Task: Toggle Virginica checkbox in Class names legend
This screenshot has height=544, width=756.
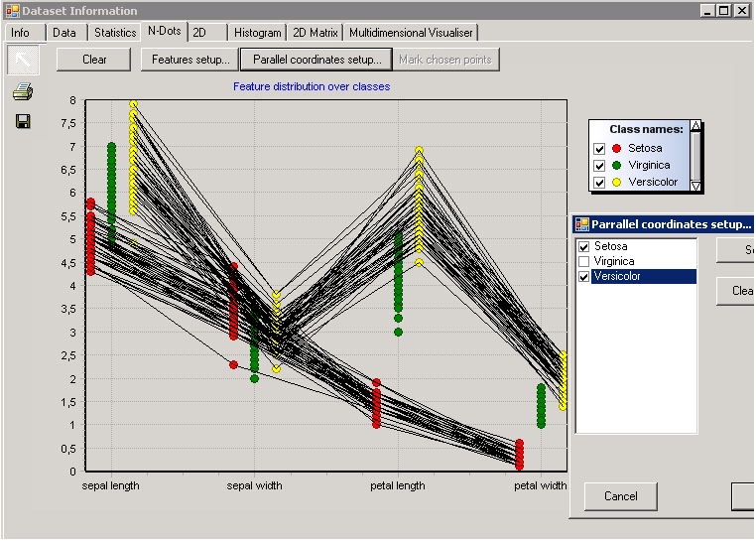Action: (x=599, y=166)
